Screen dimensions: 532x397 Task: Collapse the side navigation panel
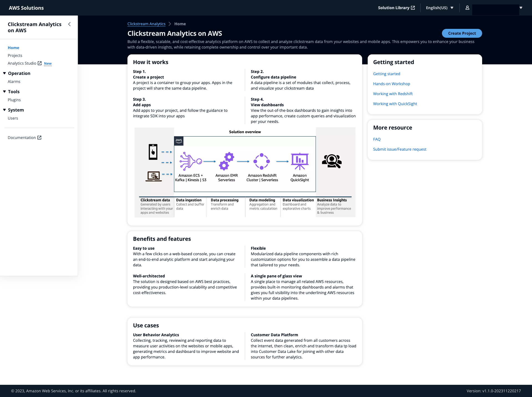pyautogui.click(x=69, y=24)
